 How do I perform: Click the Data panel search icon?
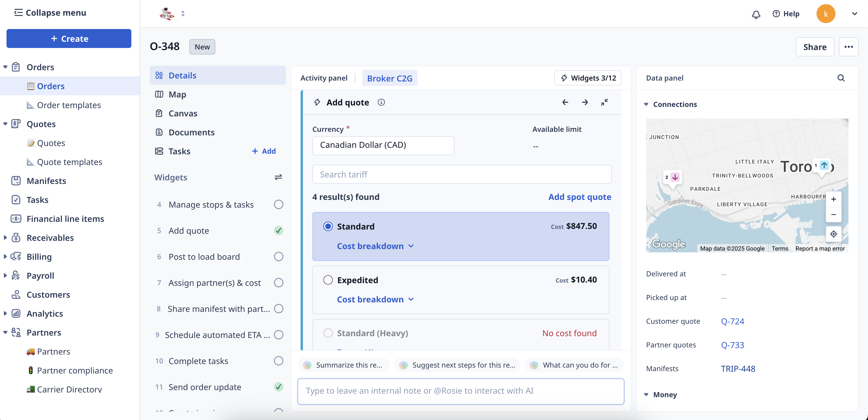[841, 78]
